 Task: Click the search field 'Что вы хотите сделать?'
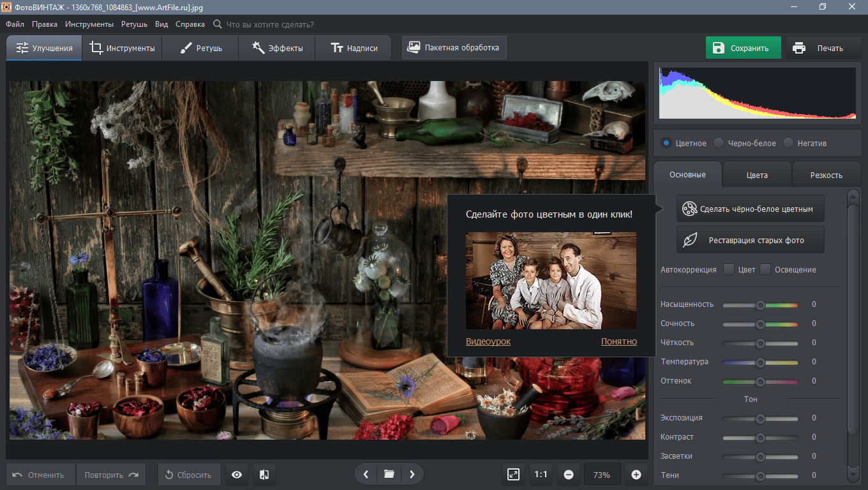pos(270,24)
